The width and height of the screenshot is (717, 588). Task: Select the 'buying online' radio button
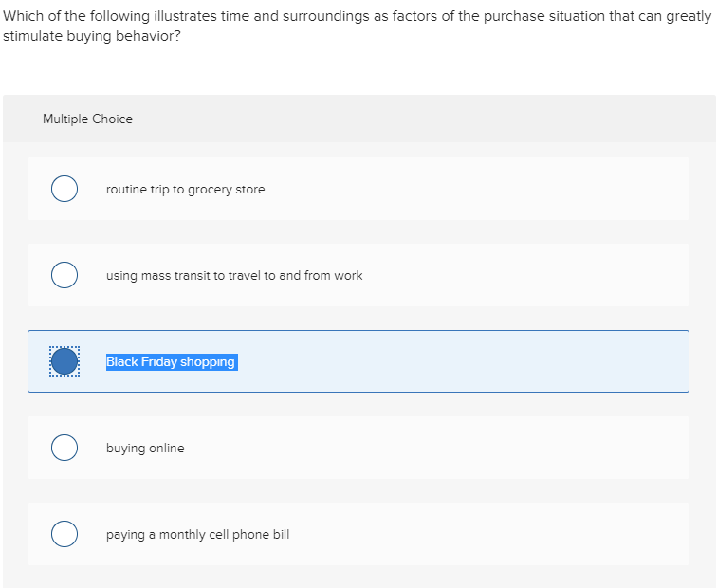(x=64, y=448)
